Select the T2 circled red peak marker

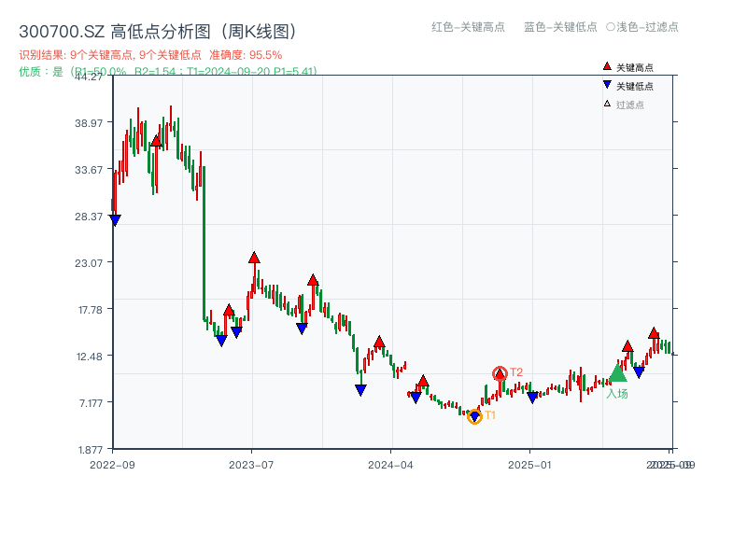pyautogui.click(x=499, y=372)
